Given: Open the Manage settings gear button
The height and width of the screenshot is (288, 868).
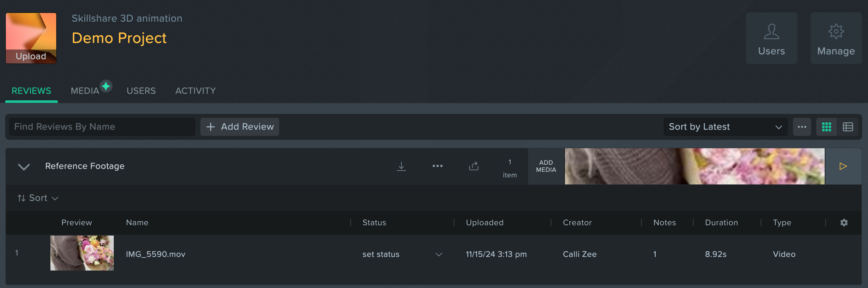Looking at the screenshot, I should click(836, 39).
